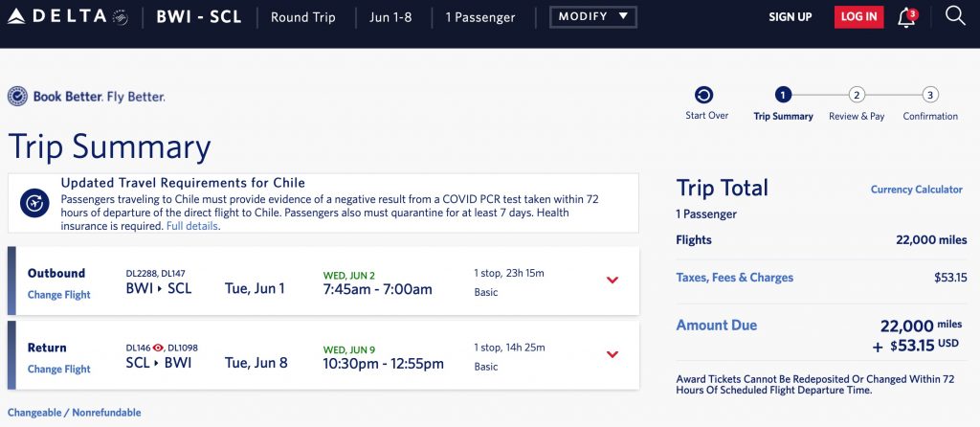Open Full details of Chile requirements
This screenshot has height=427, width=980.
(192, 227)
